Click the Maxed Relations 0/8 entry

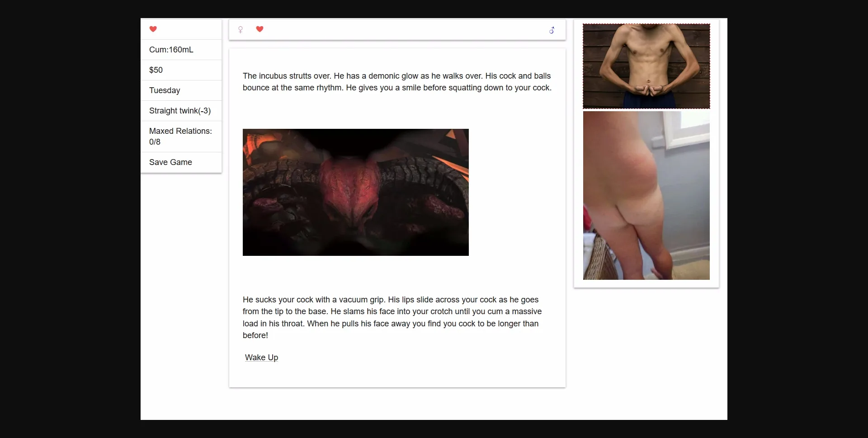click(180, 136)
